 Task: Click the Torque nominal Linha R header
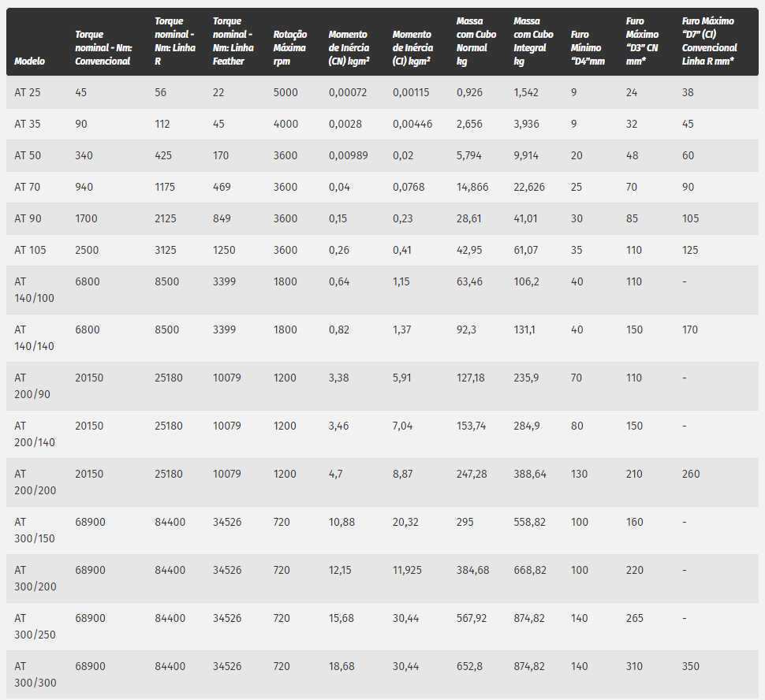point(174,41)
